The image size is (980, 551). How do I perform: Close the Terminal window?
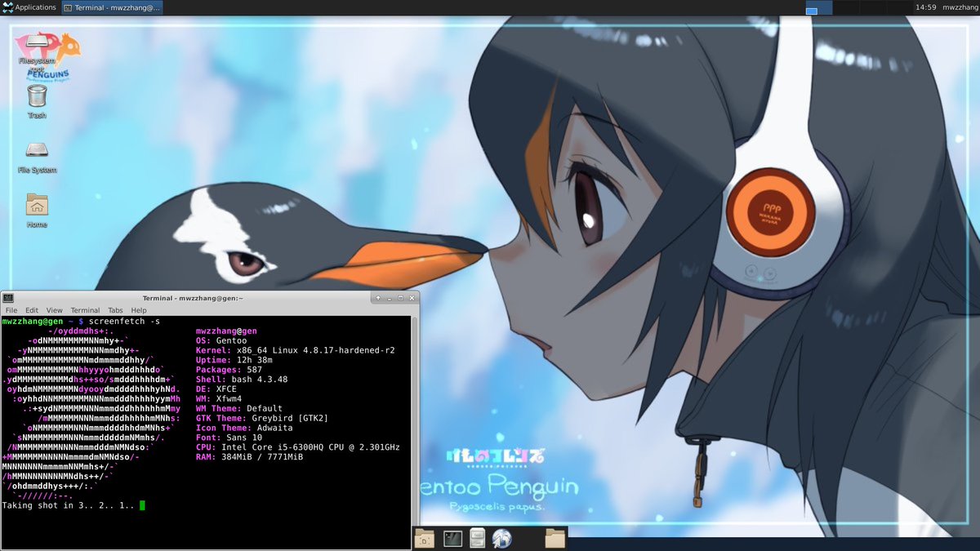pyautogui.click(x=410, y=298)
